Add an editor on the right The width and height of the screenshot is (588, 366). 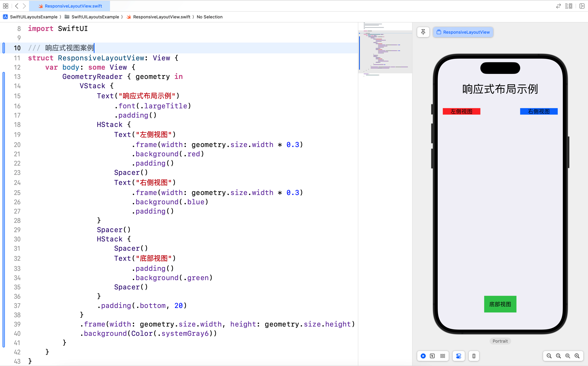click(582, 6)
